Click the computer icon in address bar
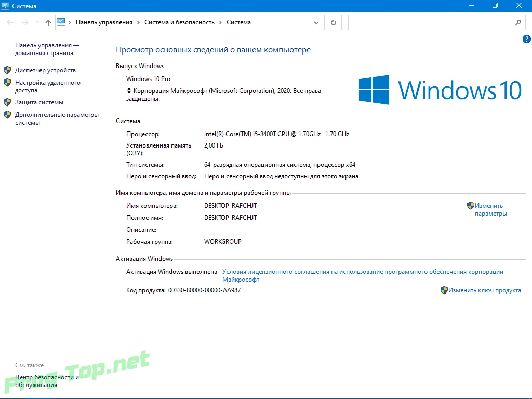The image size is (532, 399). tap(61, 22)
